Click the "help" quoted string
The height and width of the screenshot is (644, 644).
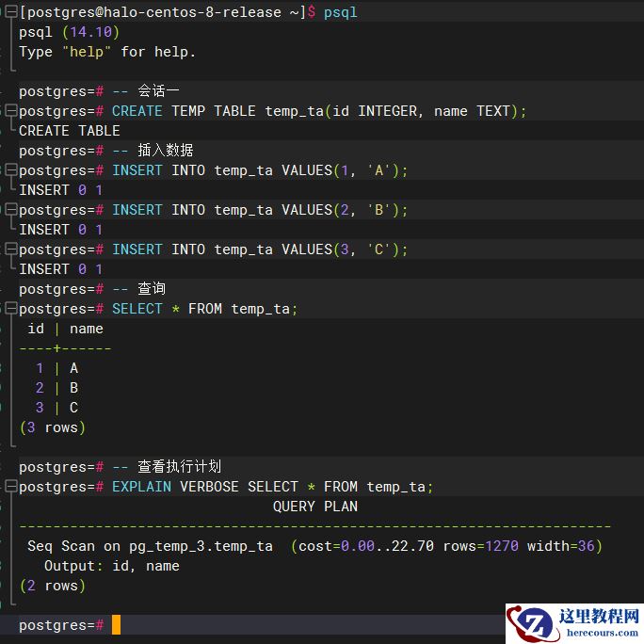87,52
